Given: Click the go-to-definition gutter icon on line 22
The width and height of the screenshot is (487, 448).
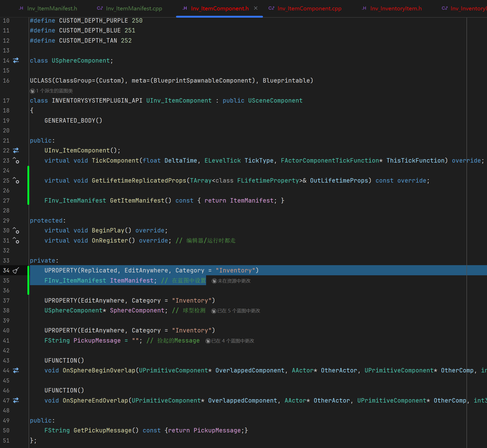Looking at the screenshot, I should [x=16, y=150].
